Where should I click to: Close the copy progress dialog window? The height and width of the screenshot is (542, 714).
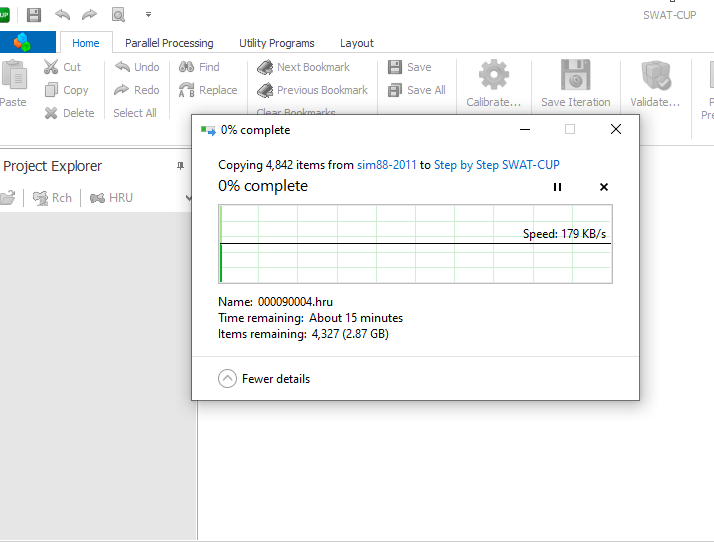[x=616, y=129]
